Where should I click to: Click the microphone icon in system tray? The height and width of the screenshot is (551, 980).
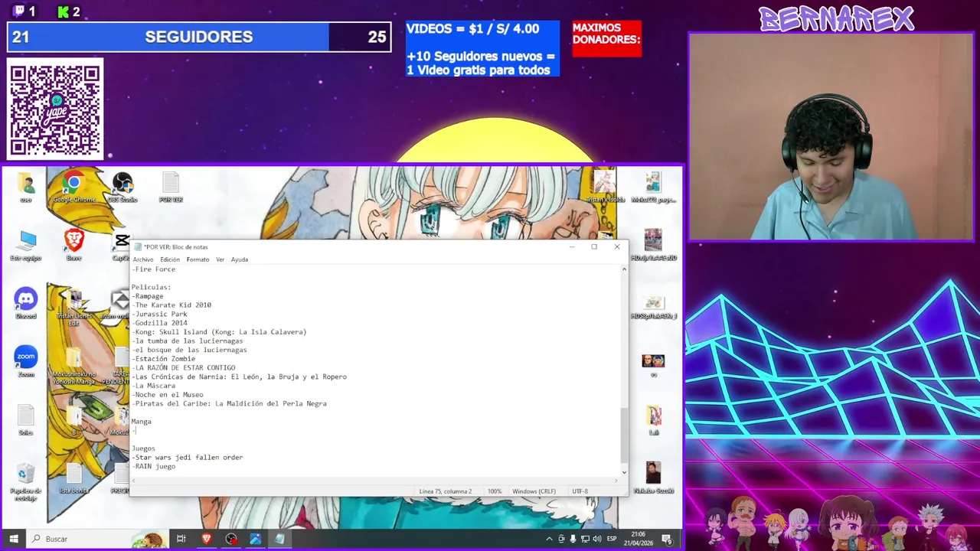pos(573,539)
